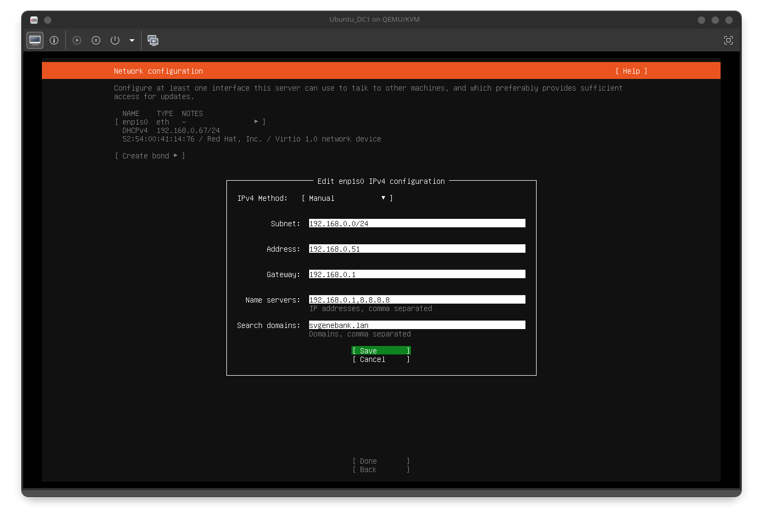Save the IPv4 configuration
The image size is (763, 532).
[x=381, y=351]
